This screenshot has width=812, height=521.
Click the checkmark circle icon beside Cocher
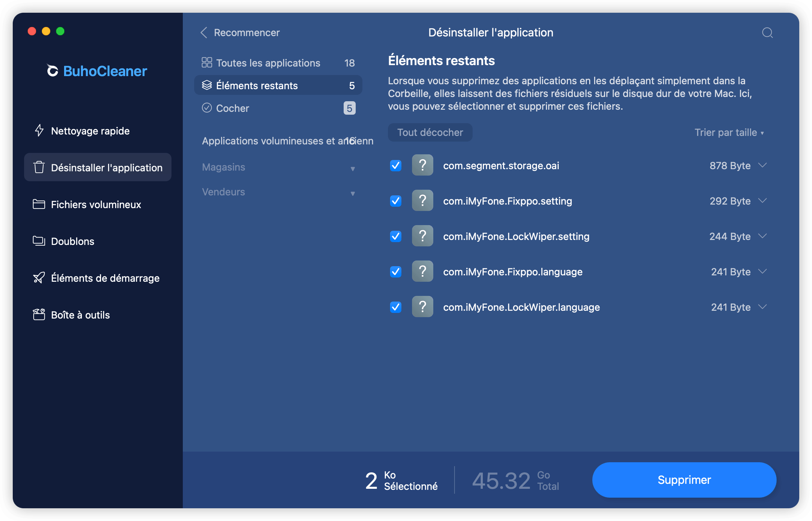click(x=207, y=108)
